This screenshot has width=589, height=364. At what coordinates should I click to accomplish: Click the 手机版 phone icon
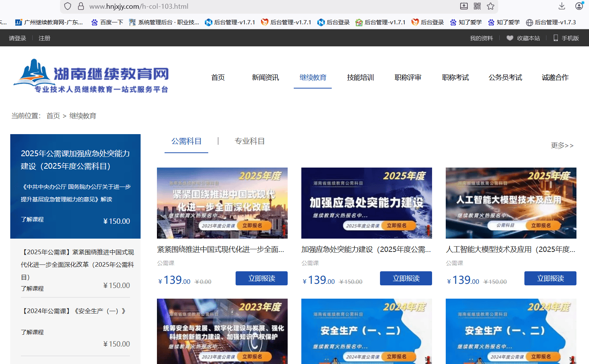coord(556,38)
